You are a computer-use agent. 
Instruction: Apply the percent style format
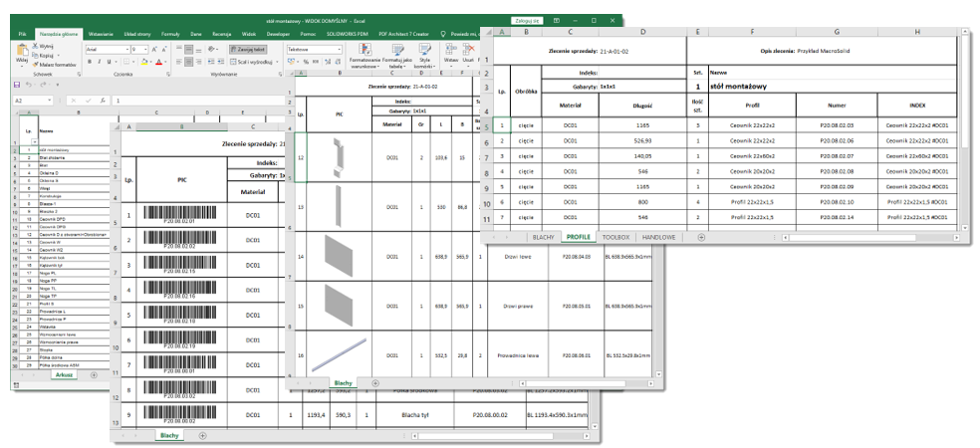pos(306,62)
